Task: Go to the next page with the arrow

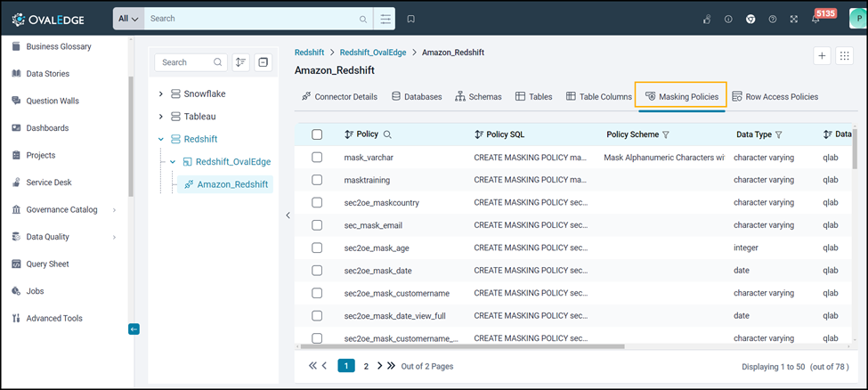Action: [x=380, y=366]
